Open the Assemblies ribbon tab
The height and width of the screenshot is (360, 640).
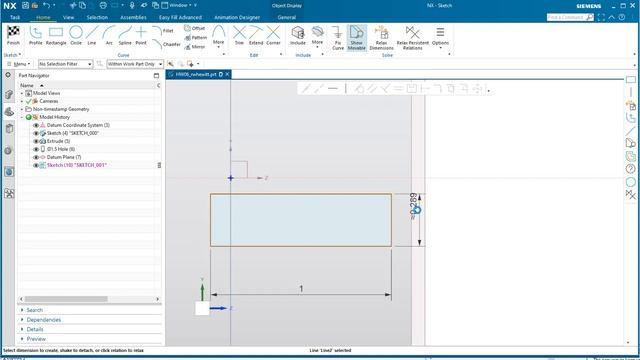pyautogui.click(x=133, y=18)
